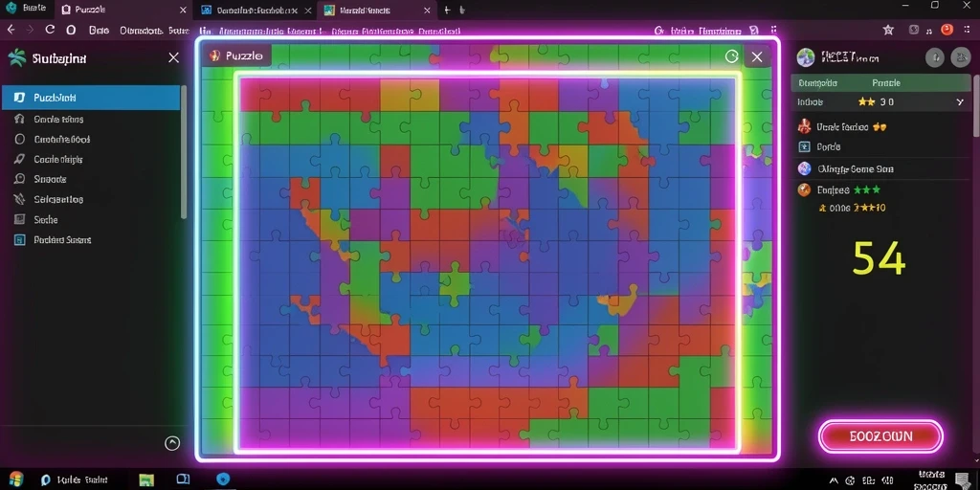Image resolution: width=980 pixels, height=490 pixels.
Task: Click the red figure icon row in right panel
Action: (x=881, y=127)
